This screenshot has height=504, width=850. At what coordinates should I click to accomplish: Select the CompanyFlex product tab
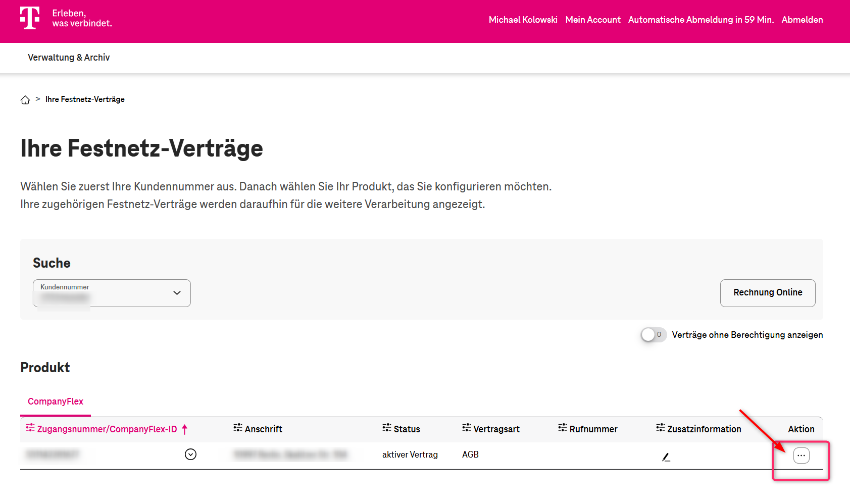tap(55, 401)
